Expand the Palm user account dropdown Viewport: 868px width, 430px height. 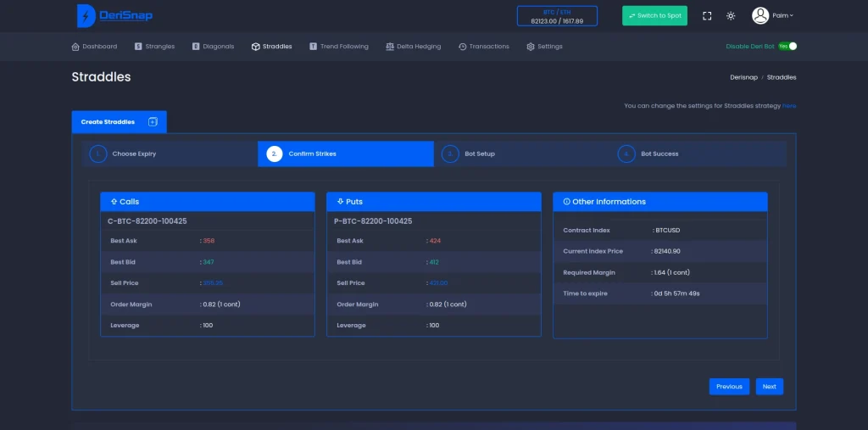click(x=782, y=15)
